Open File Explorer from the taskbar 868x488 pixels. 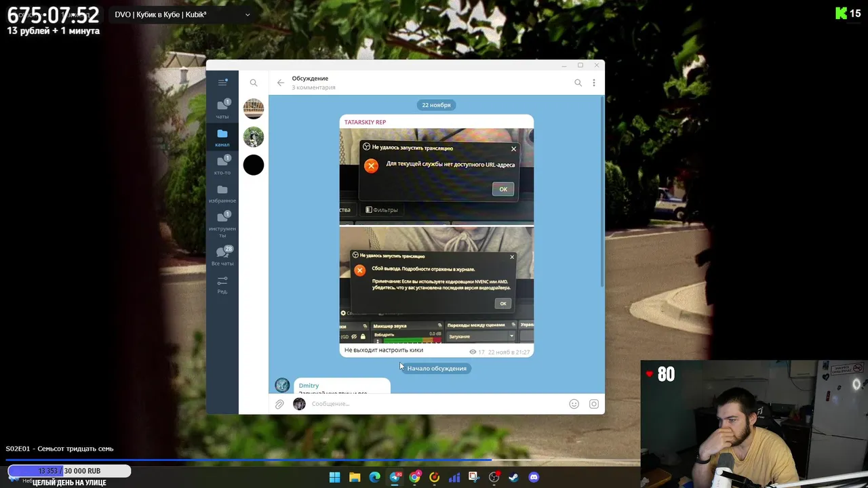pyautogui.click(x=355, y=477)
